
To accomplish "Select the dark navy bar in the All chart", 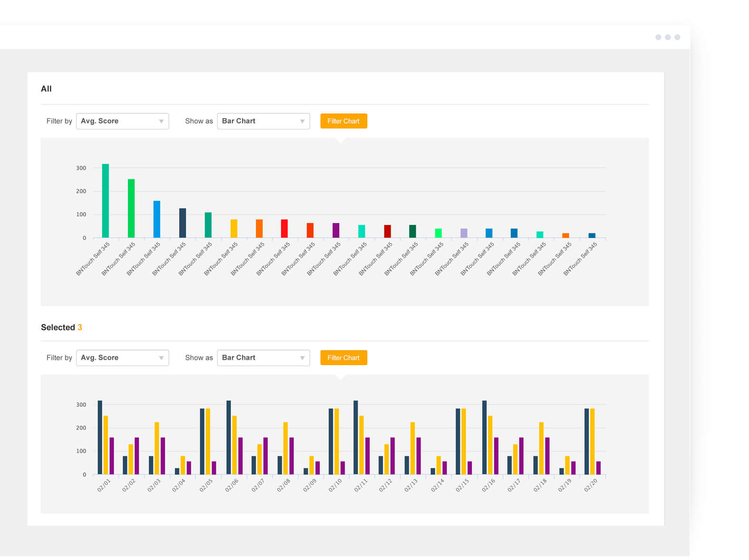I will [182, 223].
